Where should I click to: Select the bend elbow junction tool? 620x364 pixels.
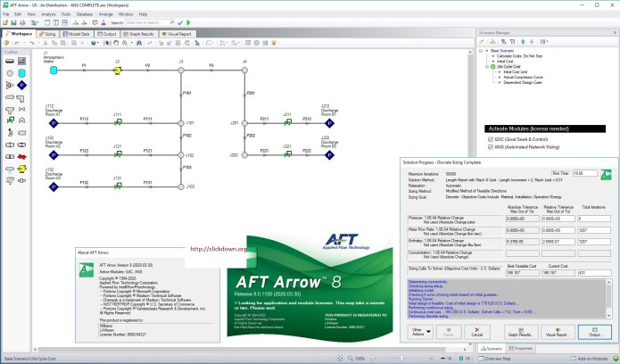click(x=21, y=97)
